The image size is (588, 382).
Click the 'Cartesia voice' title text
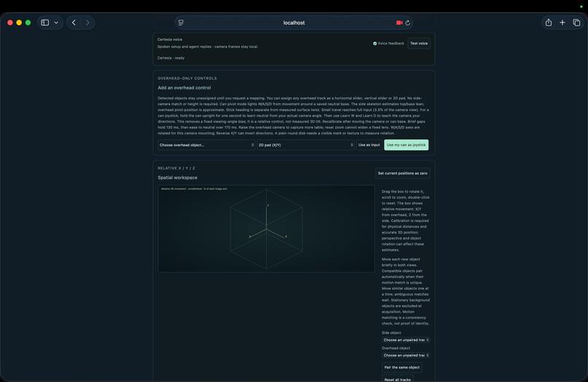click(x=170, y=39)
